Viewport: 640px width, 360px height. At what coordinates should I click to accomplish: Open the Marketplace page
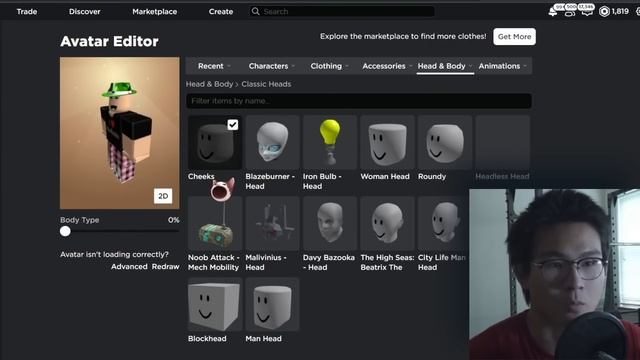point(155,11)
